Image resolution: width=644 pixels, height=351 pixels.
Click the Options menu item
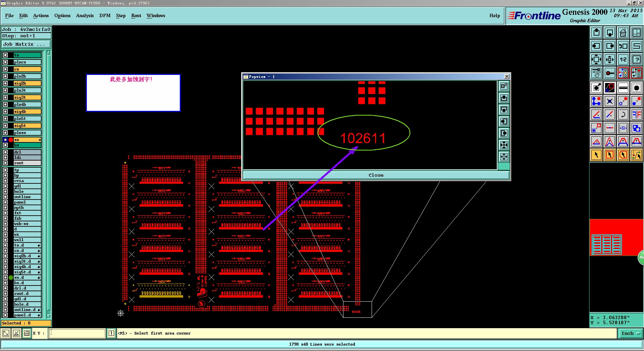pos(62,15)
